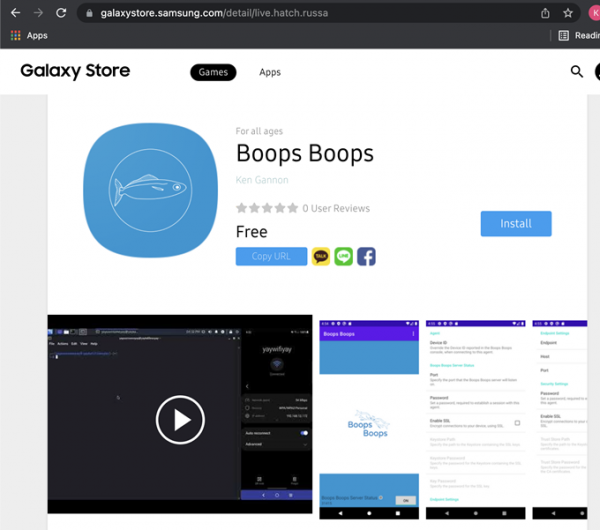Click the five-star rating row
The width and height of the screenshot is (600, 530).
point(267,208)
